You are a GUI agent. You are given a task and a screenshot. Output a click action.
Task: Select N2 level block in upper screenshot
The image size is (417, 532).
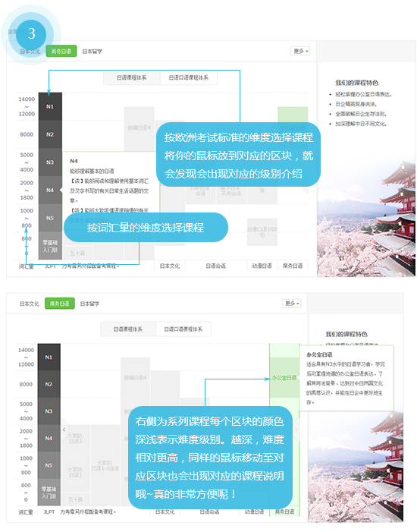pos(50,134)
